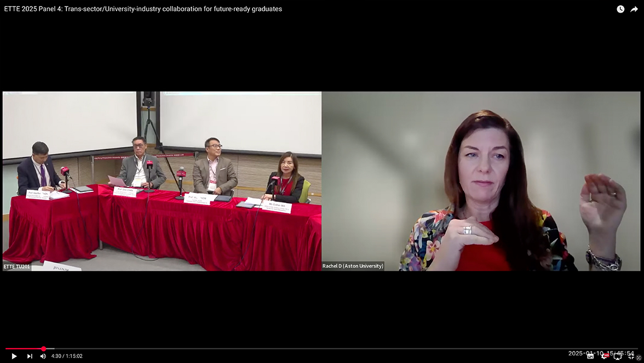Open the playback settings gear
This screenshot has height=363, width=644.
604,356
